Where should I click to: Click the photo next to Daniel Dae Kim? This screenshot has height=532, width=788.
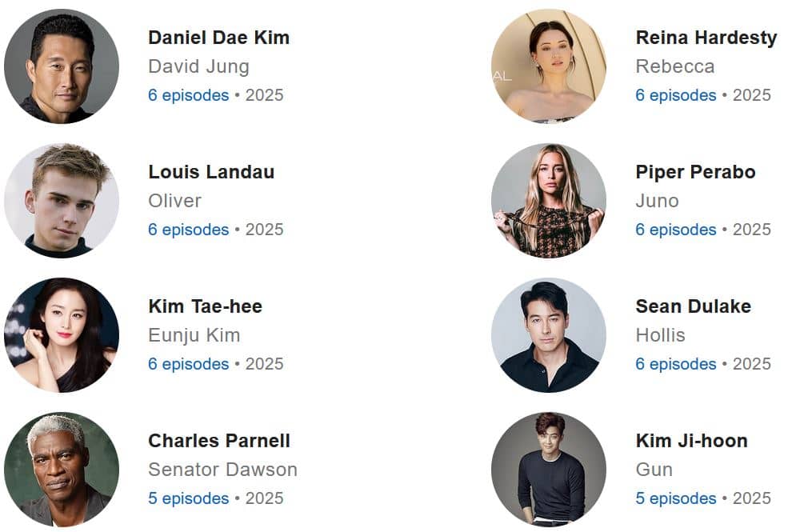(x=62, y=66)
